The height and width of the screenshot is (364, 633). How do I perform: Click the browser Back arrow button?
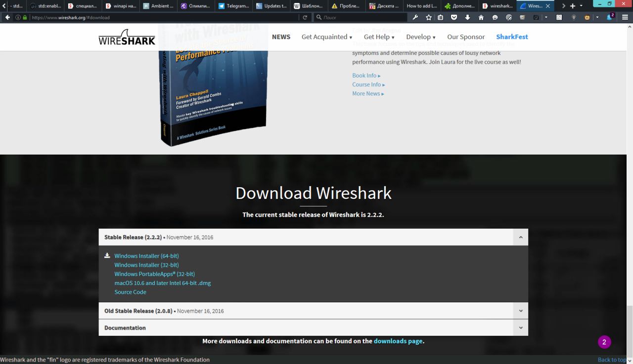click(x=7, y=17)
